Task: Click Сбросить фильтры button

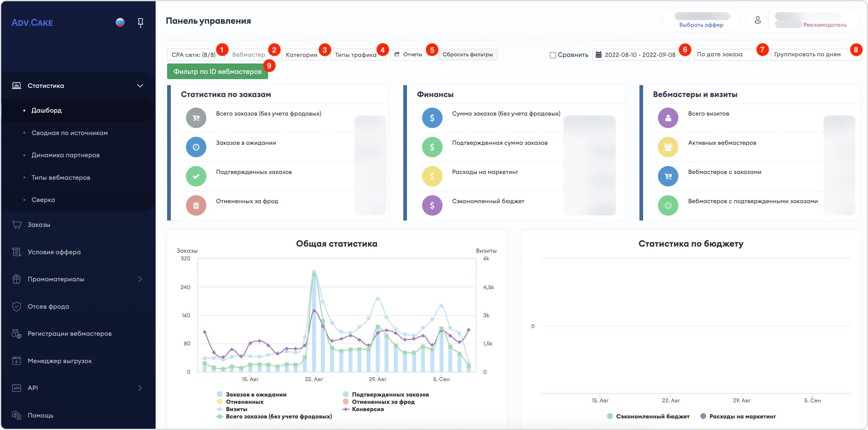Action: 467,55
